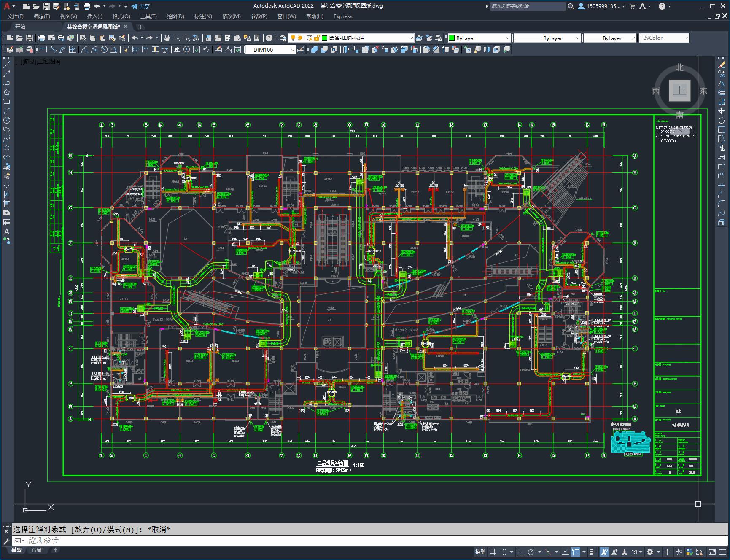730x560 pixels.
Task: Click the add layout plus button
Action: 55,550
